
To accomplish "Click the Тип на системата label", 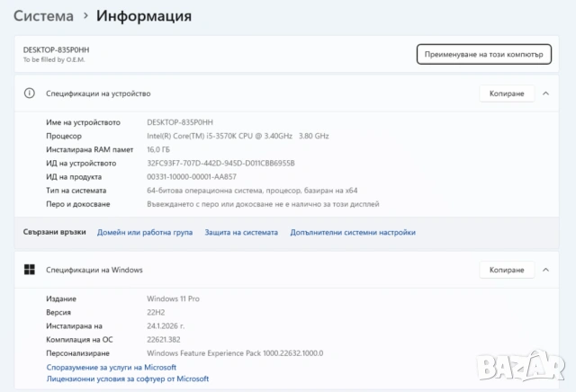I will (76, 190).
